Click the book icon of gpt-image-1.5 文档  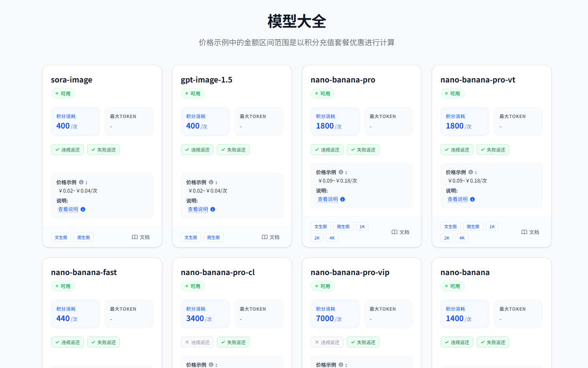pyautogui.click(x=265, y=237)
